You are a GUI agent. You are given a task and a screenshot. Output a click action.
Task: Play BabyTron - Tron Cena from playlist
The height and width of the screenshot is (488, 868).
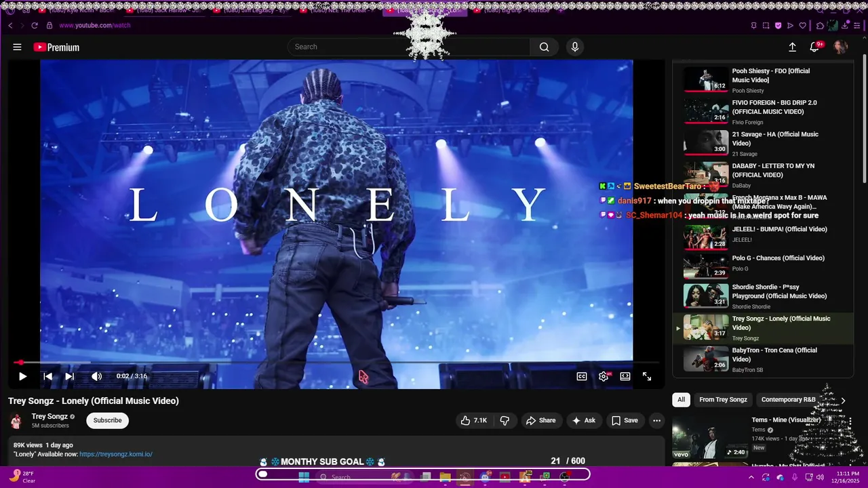pyautogui.click(x=763, y=360)
